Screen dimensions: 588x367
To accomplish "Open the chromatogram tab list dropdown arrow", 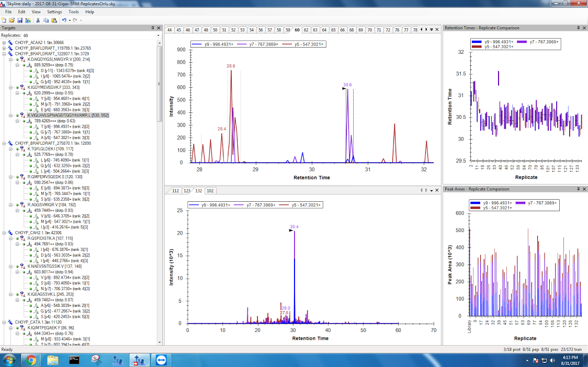I will pos(432,30).
